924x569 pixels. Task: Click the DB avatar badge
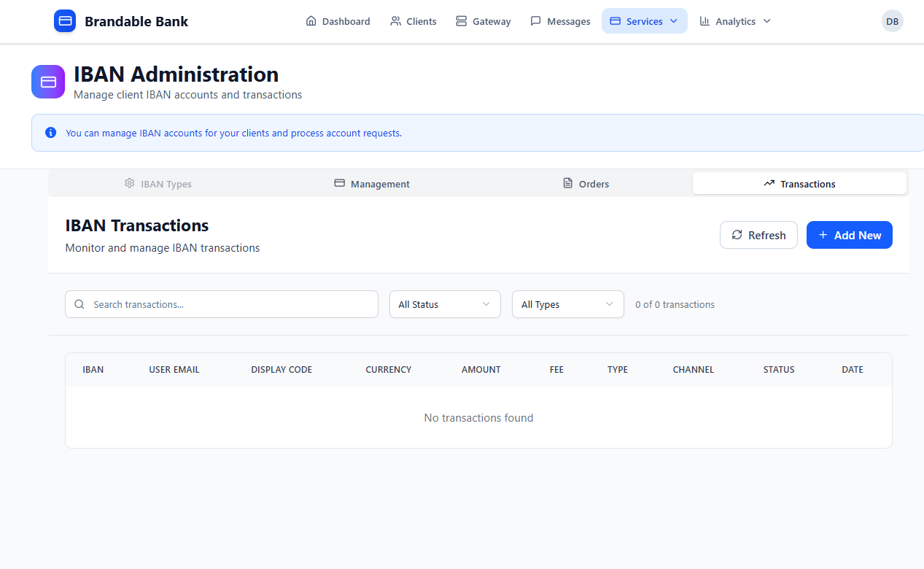pyautogui.click(x=892, y=20)
